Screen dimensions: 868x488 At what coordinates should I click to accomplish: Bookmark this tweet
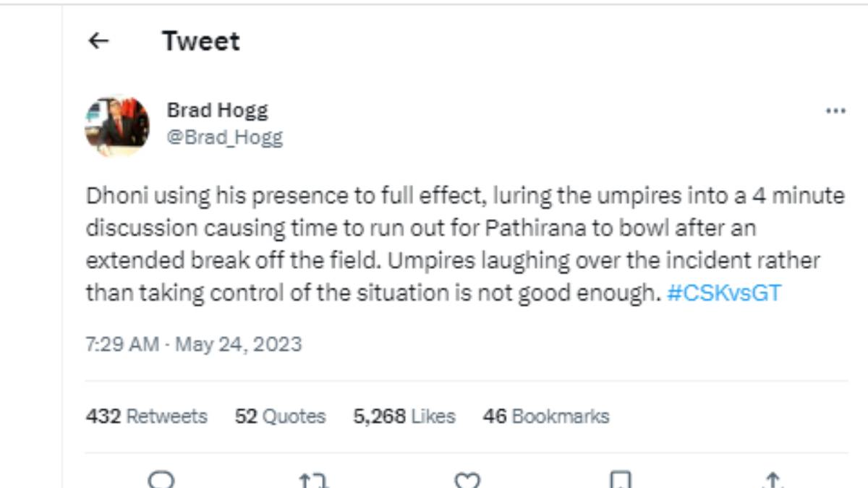pyautogui.click(x=621, y=479)
